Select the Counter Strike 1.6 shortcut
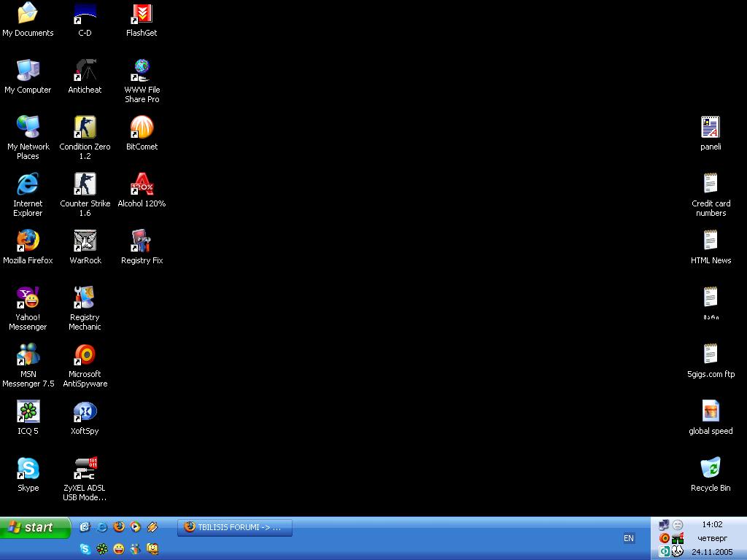This screenshot has height=560, width=747. (x=85, y=194)
